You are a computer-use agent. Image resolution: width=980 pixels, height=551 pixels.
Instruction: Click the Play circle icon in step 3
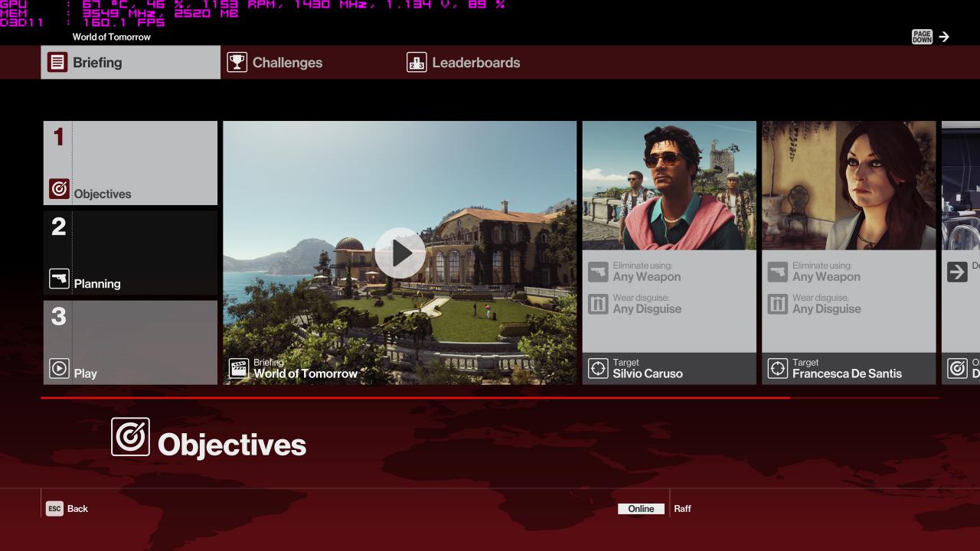pyautogui.click(x=59, y=368)
